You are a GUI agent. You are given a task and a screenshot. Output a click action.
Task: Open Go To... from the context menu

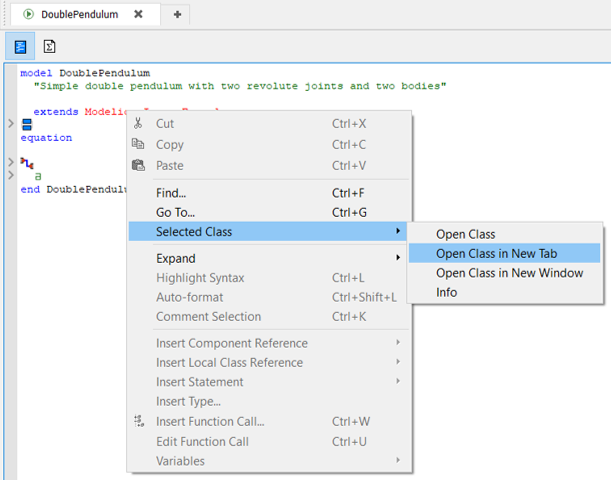pyautogui.click(x=270, y=212)
